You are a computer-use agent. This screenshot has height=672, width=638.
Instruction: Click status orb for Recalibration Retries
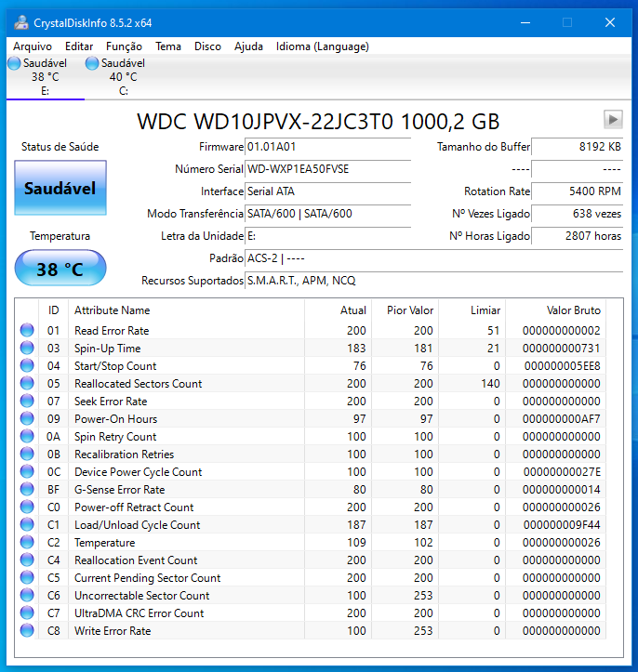pyautogui.click(x=27, y=454)
